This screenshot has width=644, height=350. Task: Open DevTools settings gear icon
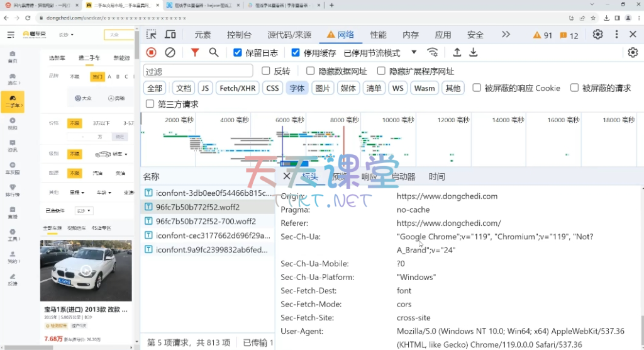(x=597, y=35)
